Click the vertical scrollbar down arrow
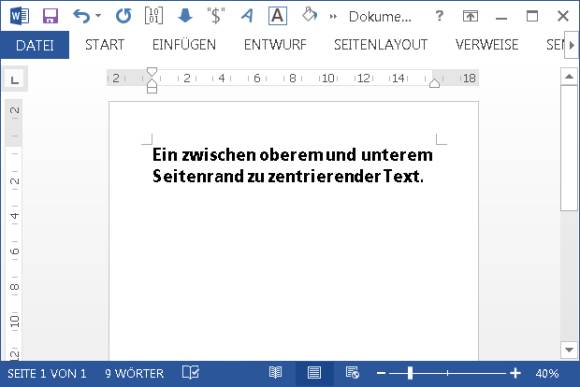Screen dimensions: 580x387 569,349
